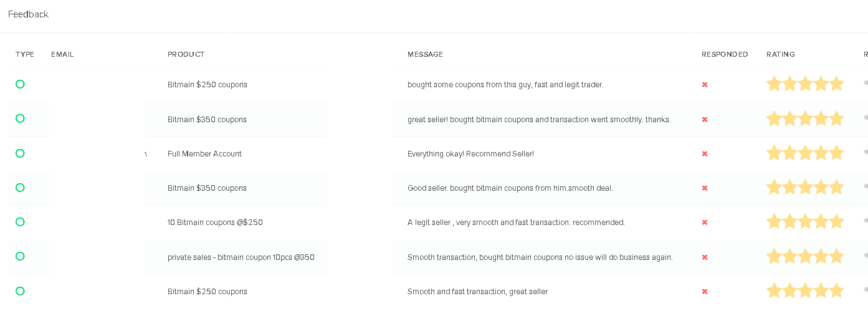
Task: Select message 'Everything okay! Recommend Seller!'
Action: (470, 154)
